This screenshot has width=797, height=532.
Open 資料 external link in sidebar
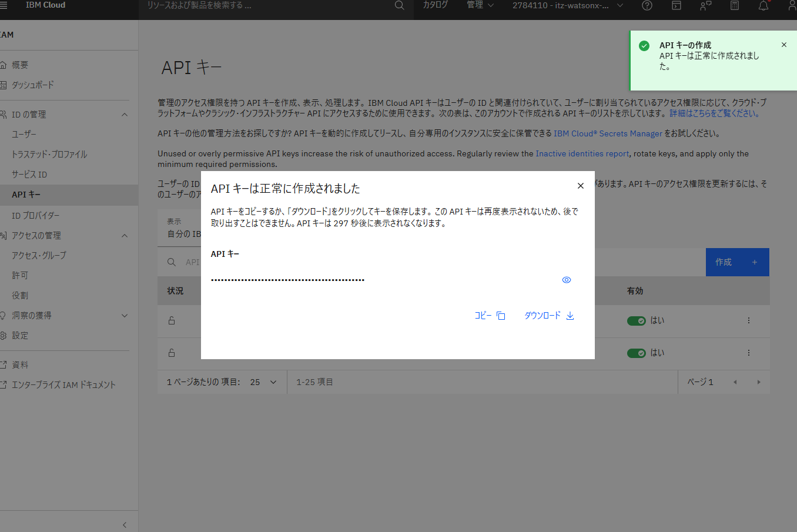(x=20, y=365)
